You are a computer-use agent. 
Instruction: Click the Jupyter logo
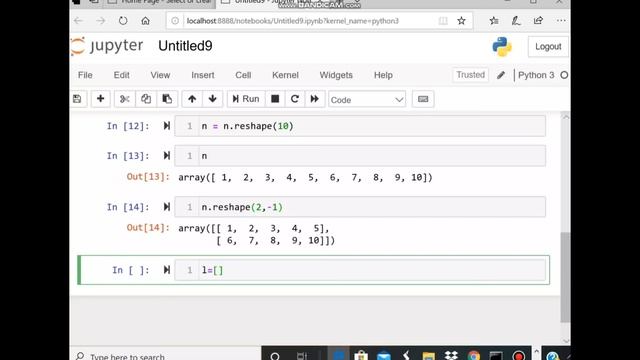pyautogui.click(x=107, y=46)
